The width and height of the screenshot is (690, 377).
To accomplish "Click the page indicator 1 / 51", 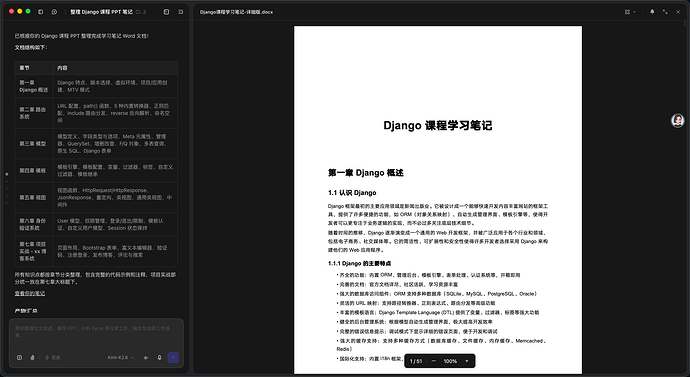I will pyautogui.click(x=416, y=361).
